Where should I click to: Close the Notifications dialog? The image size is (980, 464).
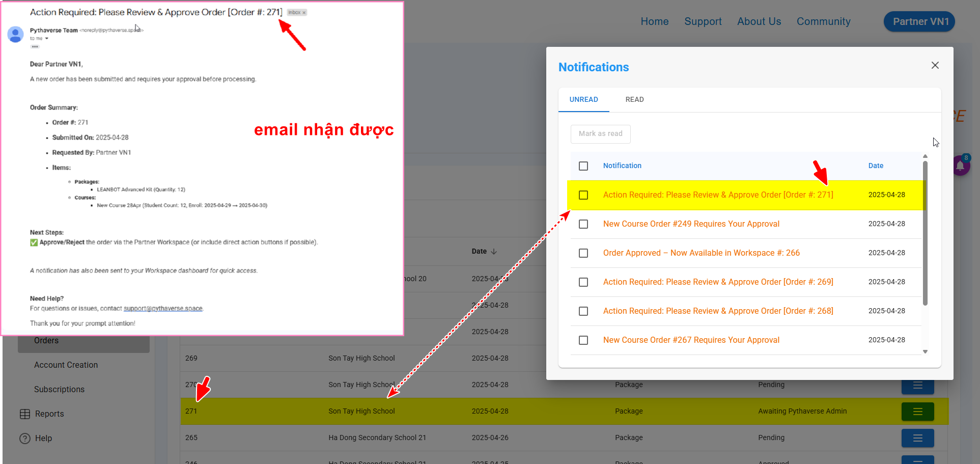pyautogui.click(x=935, y=65)
